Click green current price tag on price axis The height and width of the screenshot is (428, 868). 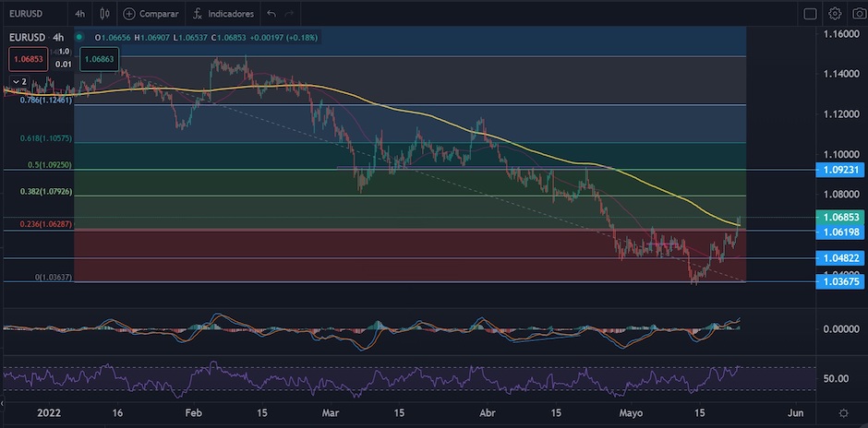pos(839,218)
